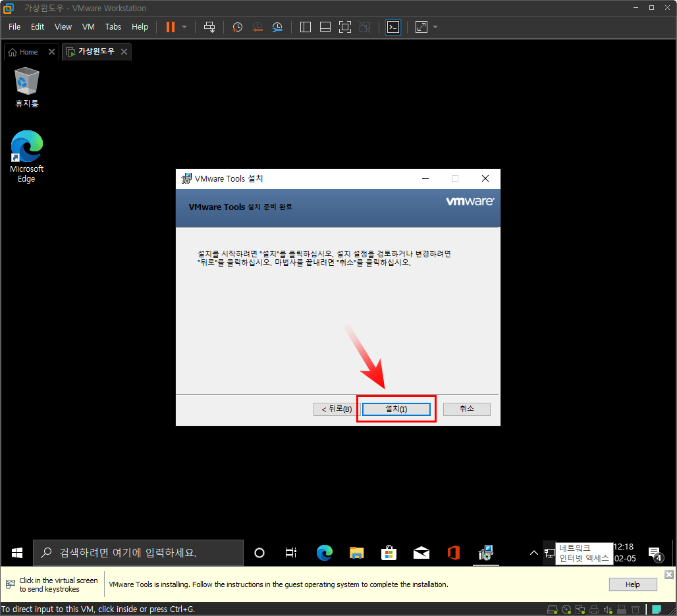Open Cortana circle icon in guest taskbar
The image size is (677, 616).
(259, 553)
